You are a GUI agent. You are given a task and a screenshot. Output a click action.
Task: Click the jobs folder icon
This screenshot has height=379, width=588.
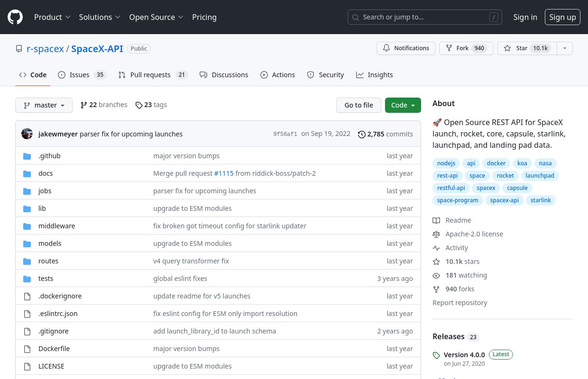coord(28,191)
